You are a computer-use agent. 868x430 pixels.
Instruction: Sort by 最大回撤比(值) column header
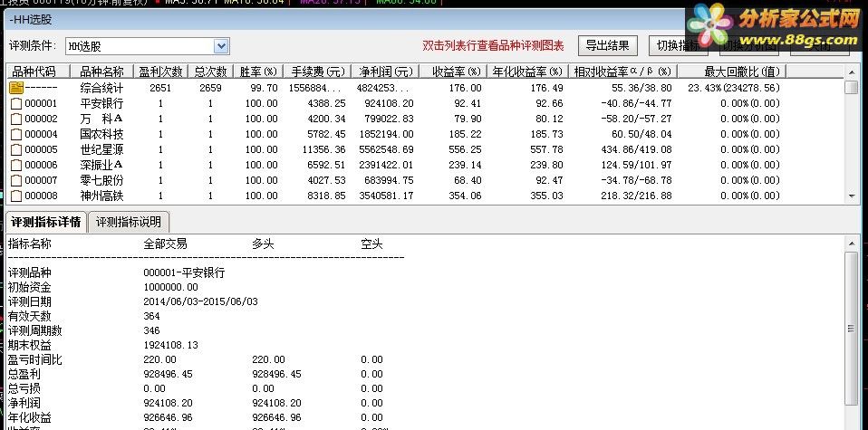coord(732,72)
